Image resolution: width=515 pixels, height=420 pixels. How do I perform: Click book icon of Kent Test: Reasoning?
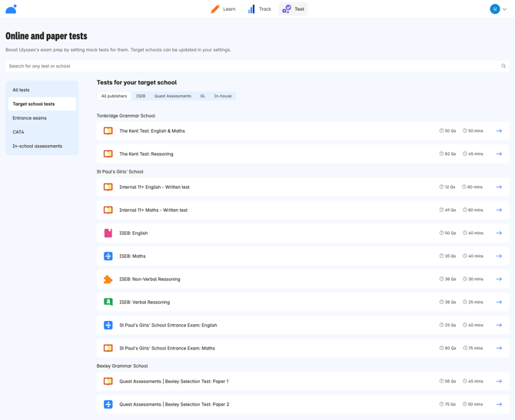click(108, 154)
